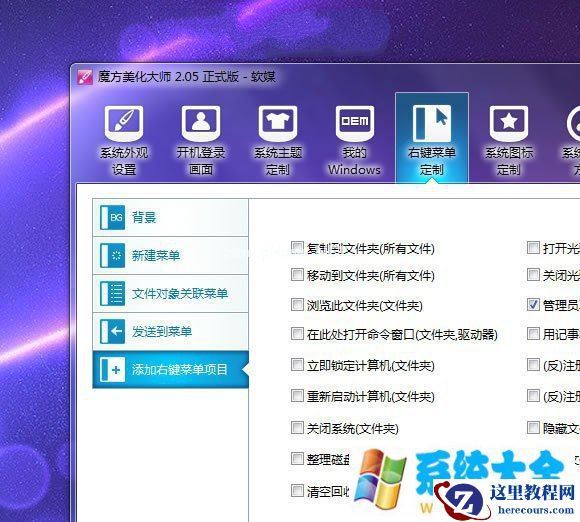Click the plus icon beside 添加右键菜单项目

(112, 370)
